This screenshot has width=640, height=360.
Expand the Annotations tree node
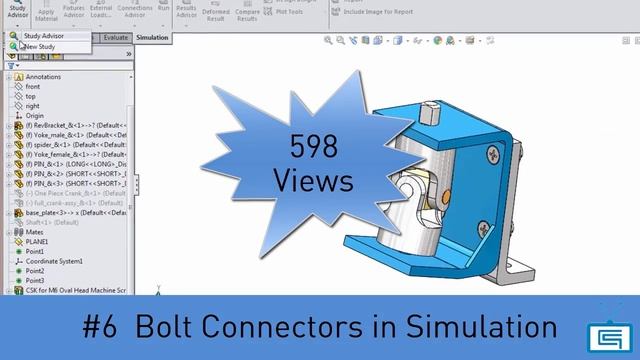click(x=9, y=77)
